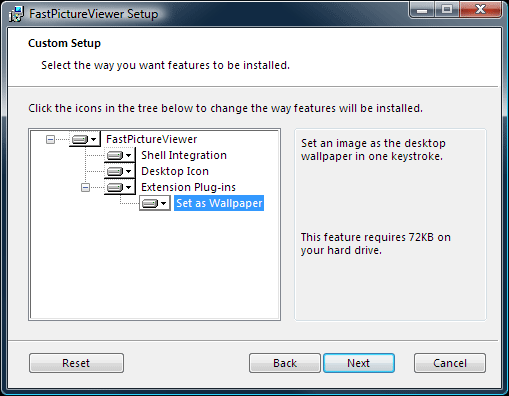Click the Reset button
The width and height of the screenshot is (509, 396).
(76, 363)
